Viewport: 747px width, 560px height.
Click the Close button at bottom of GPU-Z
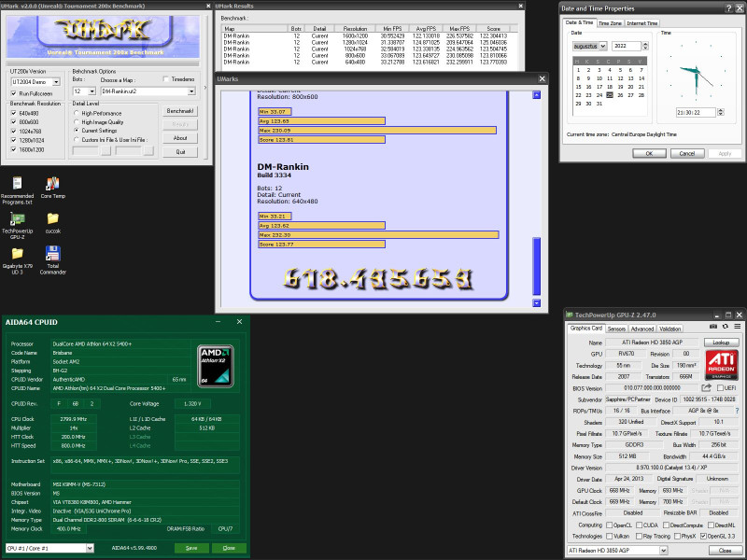point(725,551)
